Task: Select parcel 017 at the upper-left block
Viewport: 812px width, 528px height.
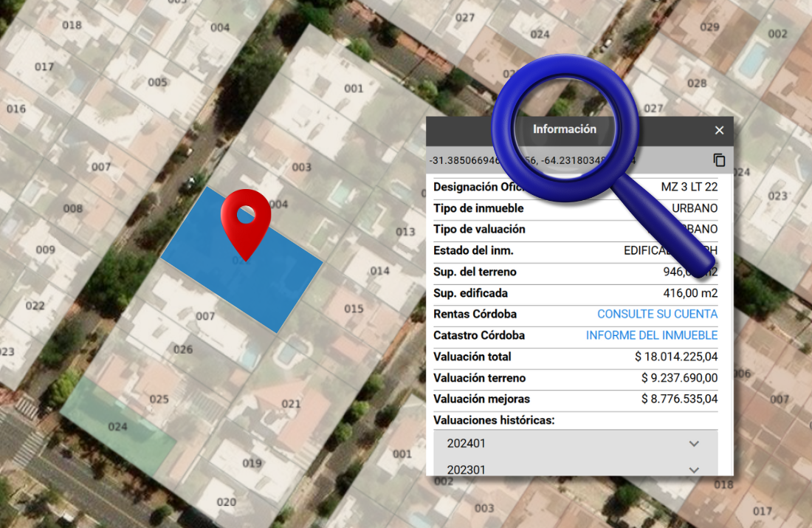Action: (44, 66)
